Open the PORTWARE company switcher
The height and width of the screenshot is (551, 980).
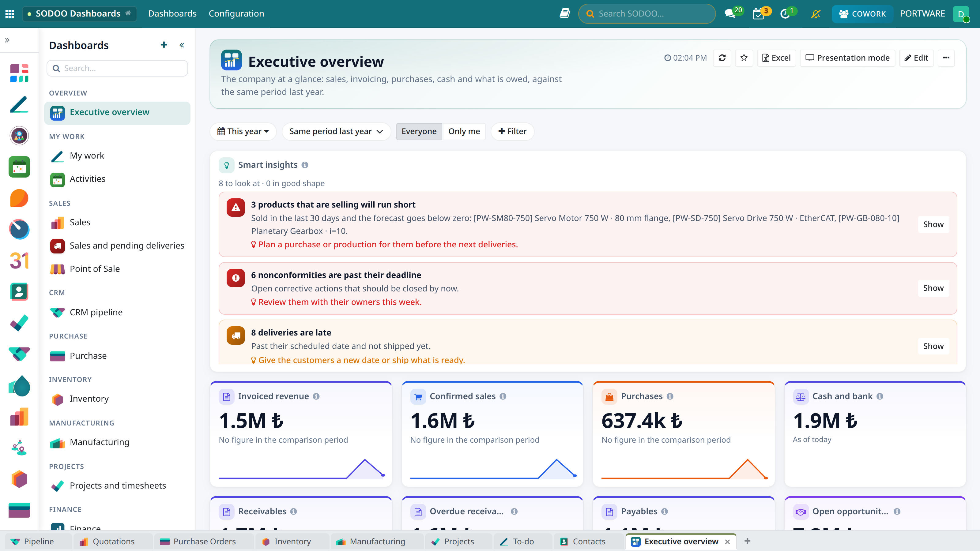(922, 14)
